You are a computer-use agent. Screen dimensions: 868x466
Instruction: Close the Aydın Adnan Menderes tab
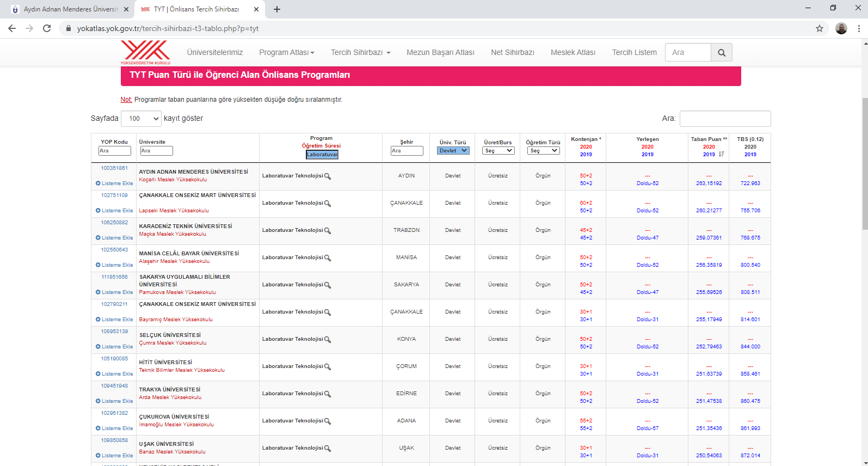(x=126, y=9)
